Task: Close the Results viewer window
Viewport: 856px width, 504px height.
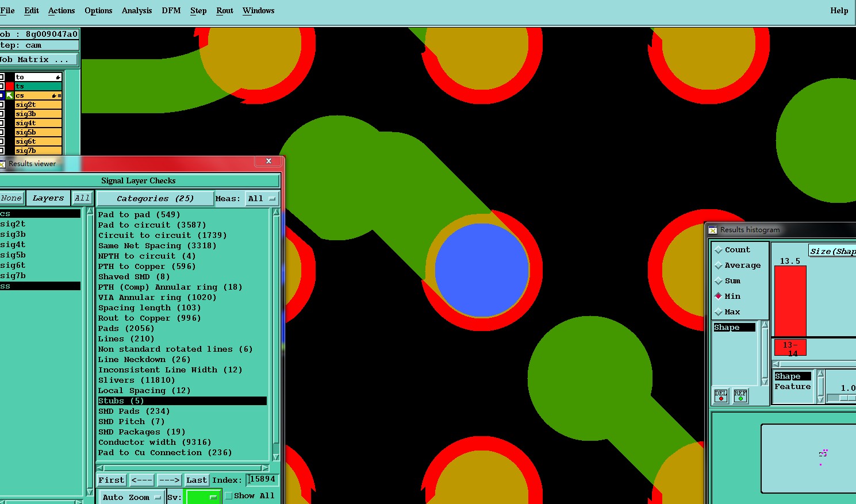Action: [x=268, y=161]
